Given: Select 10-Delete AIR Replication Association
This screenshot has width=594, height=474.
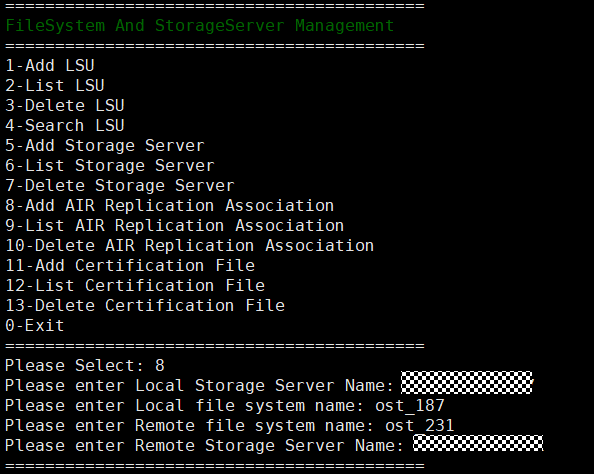Looking at the screenshot, I should (x=190, y=246).
